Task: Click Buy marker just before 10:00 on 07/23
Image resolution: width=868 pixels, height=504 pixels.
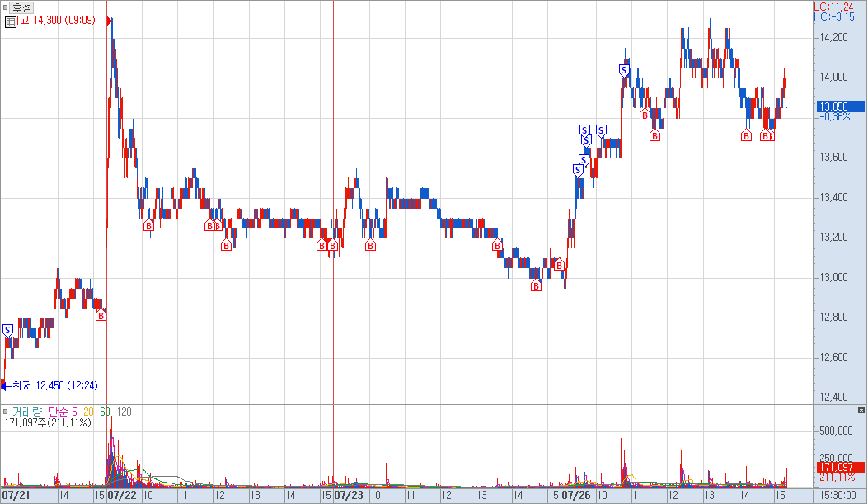Action: pyautogui.click(x=370, y=245)
